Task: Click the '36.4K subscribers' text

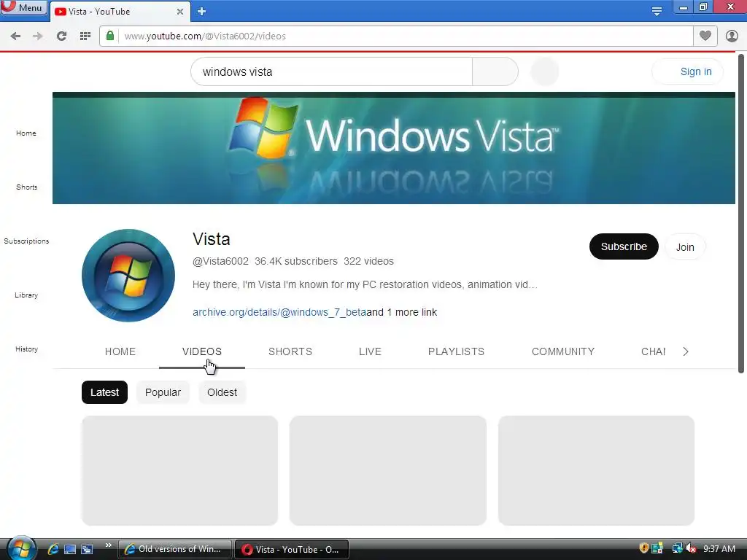Action: point(296,261)
